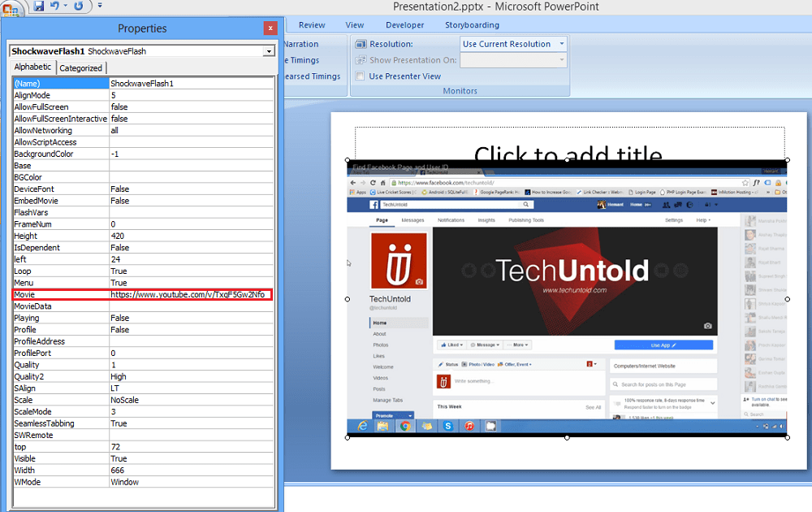Click the SAlign LT value
The image size is (812, 512).
pyautogui.click(x=191, y=388)
